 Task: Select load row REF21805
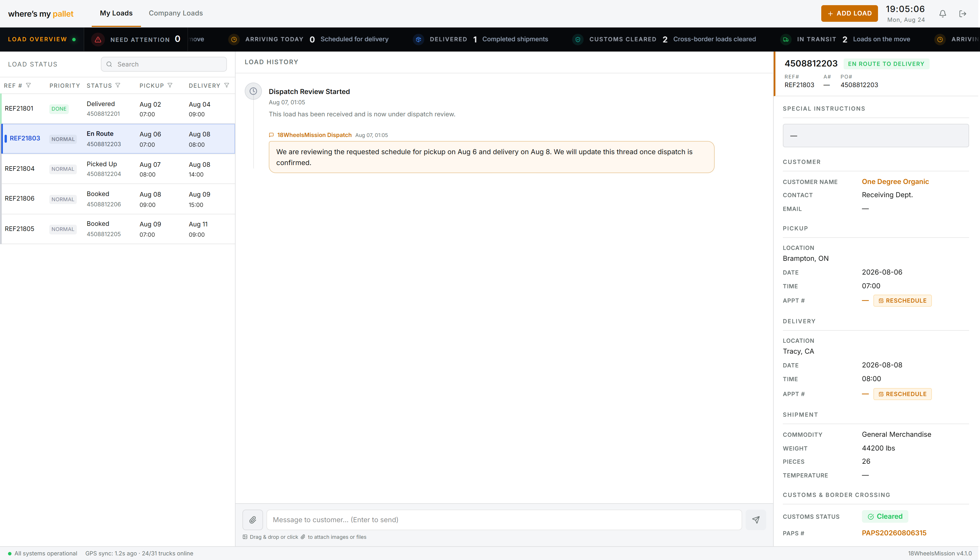click(x=118, y=229)
